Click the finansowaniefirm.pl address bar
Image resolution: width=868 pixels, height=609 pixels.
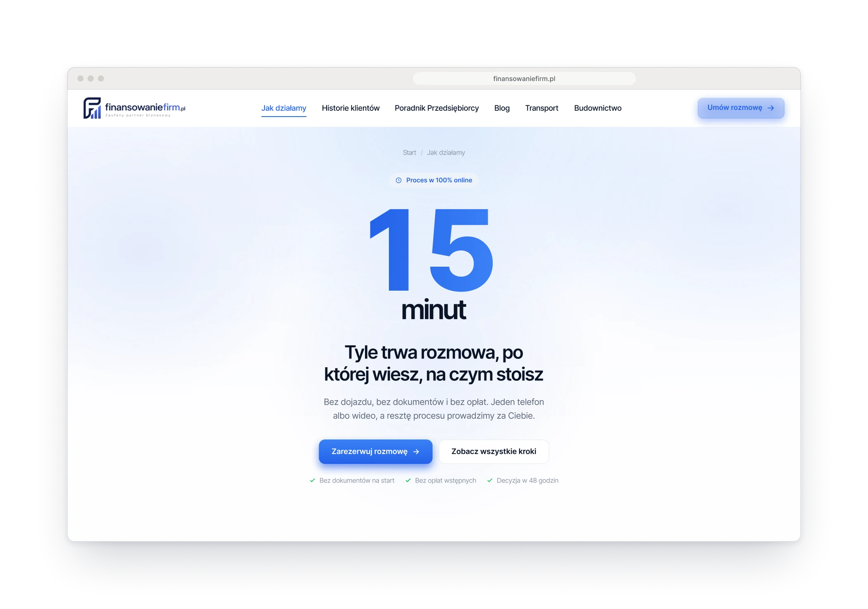[524, 79]
